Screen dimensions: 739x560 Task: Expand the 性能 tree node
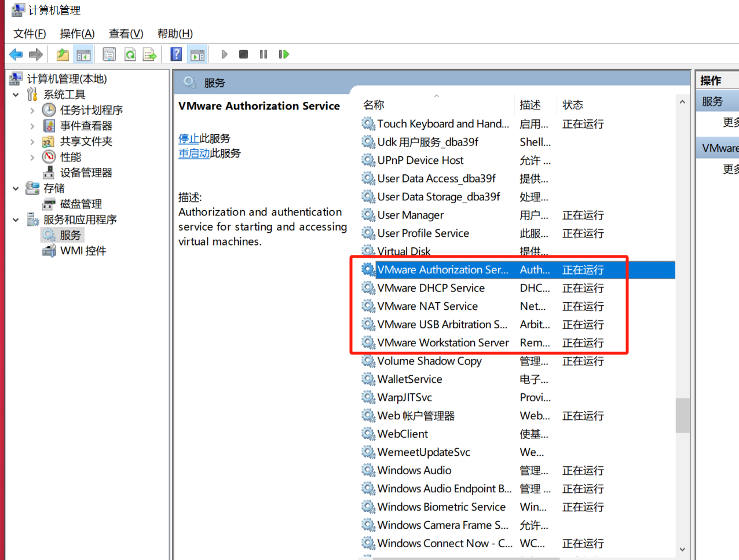[32, 157]
